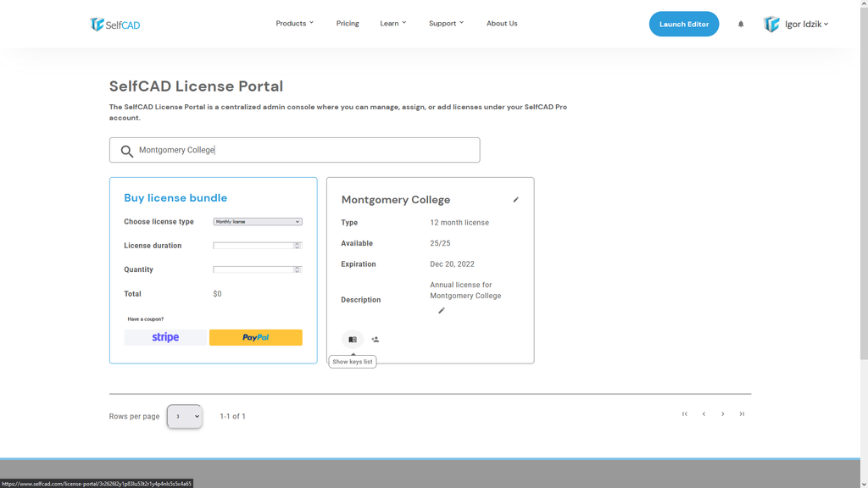Open Rows per page dropdown
This screenshot has width=868, height=488.
pos(184,416)
